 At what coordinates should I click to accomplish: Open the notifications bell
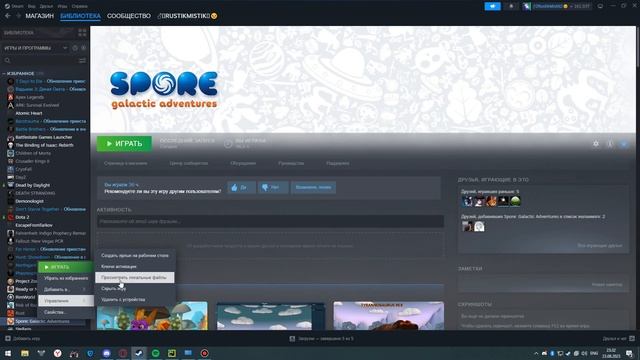(511, 6)
